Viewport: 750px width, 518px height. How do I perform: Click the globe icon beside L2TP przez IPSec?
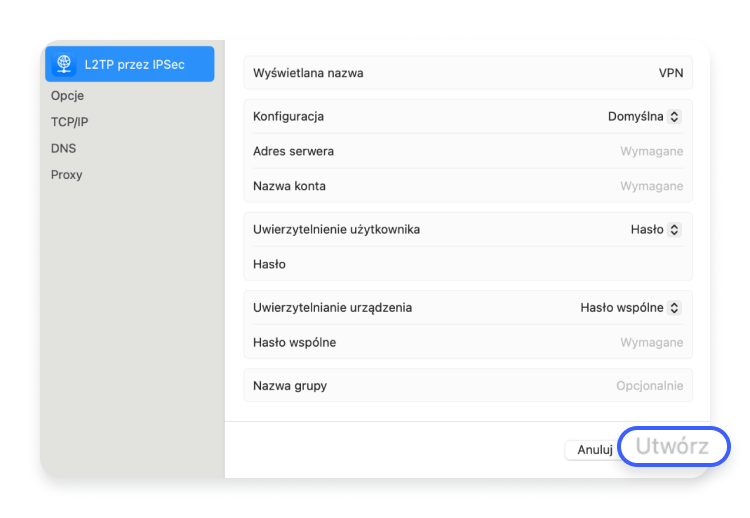click(x=64, y=64)
